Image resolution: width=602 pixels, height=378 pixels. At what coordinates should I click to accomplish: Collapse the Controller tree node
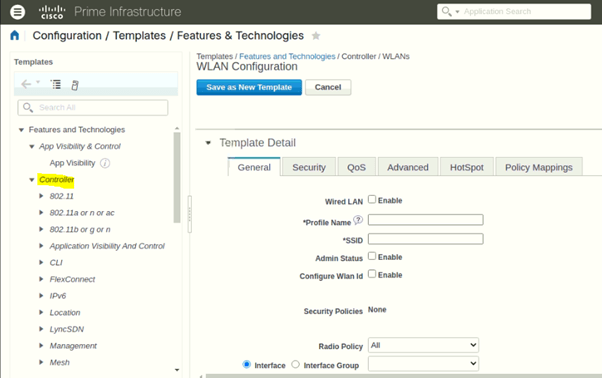pos(32,180)
